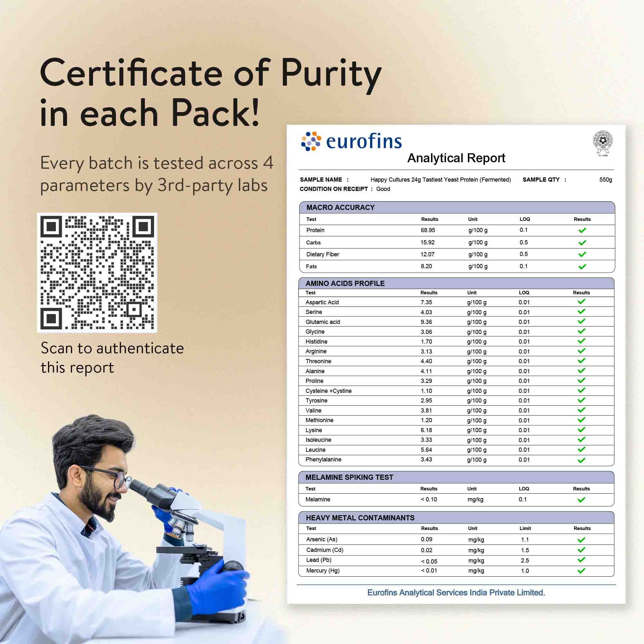
Task: Click the checkmark for Aspartic Acid
Action: [581, 302]
